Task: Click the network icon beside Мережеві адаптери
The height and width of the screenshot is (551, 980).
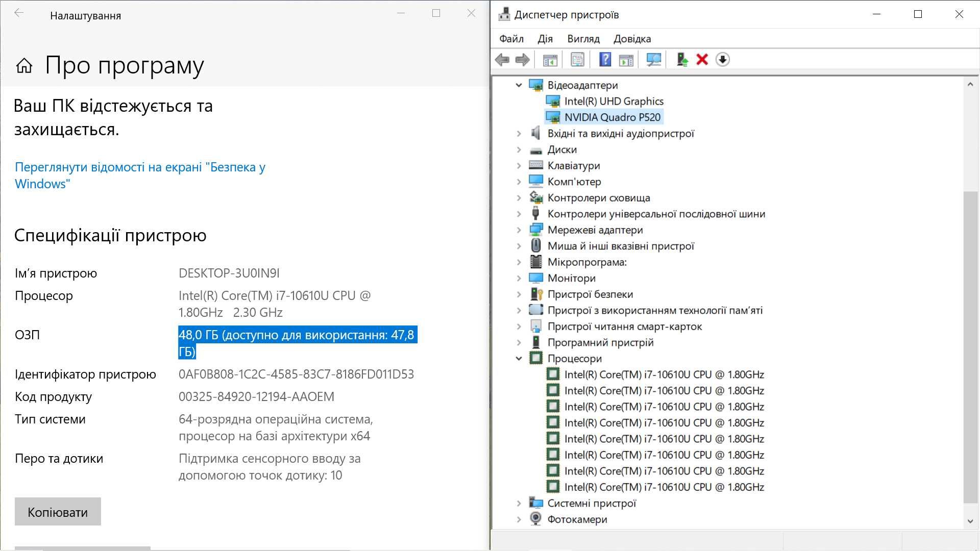Action: (535, 230)
